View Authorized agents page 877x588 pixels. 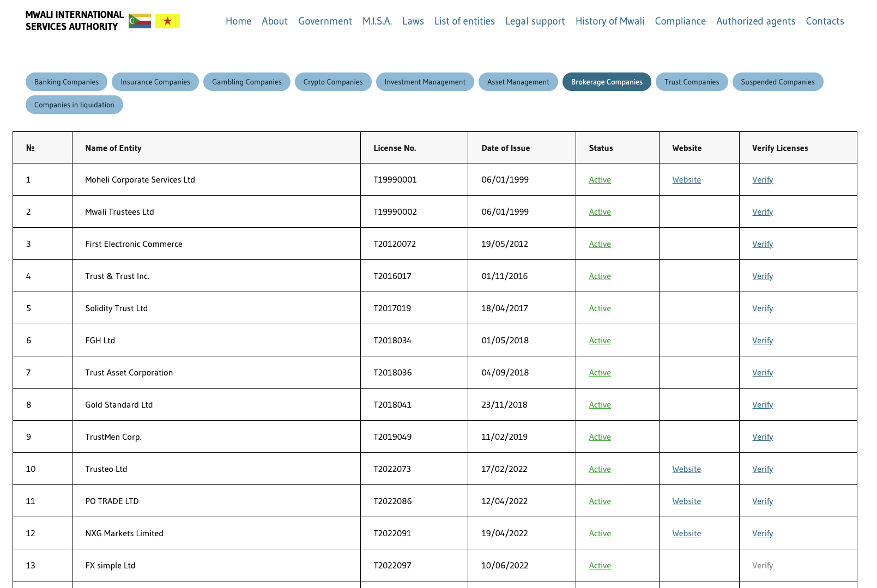(x=756, y=21)
